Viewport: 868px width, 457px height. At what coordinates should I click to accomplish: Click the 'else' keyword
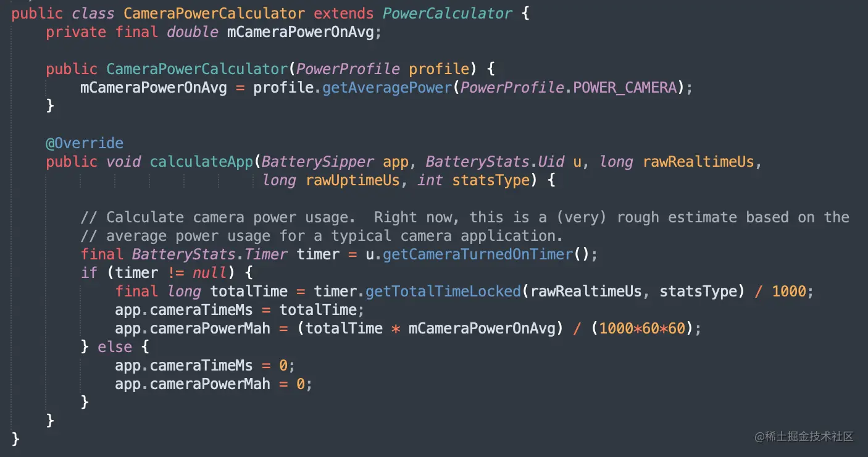click(115, 347)
